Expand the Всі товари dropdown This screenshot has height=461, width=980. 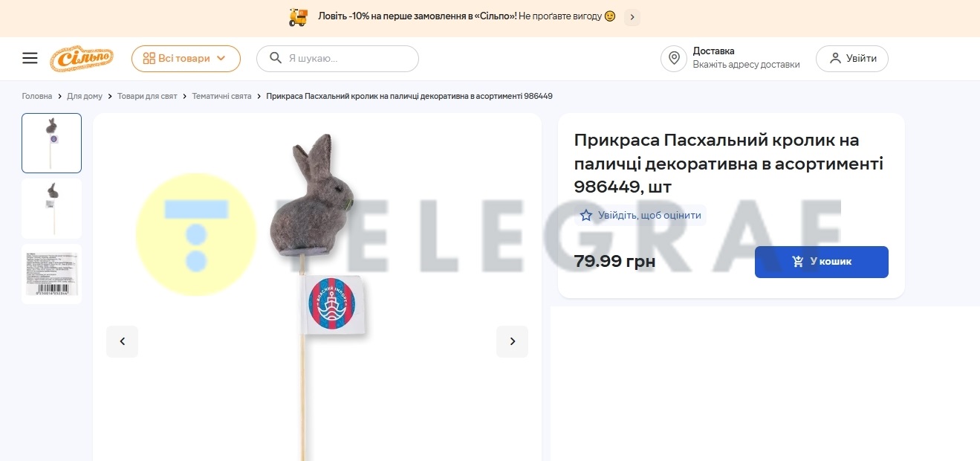(186, 59)
